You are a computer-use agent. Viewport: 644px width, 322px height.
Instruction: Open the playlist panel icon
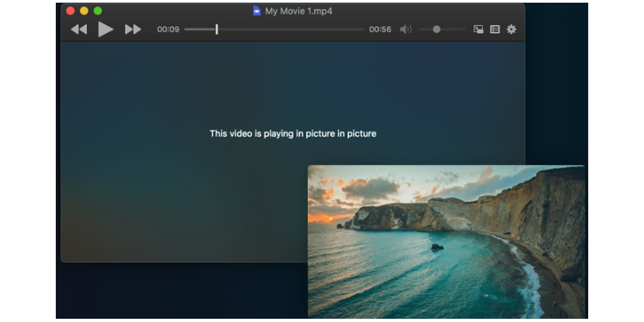tap(495, 30)
